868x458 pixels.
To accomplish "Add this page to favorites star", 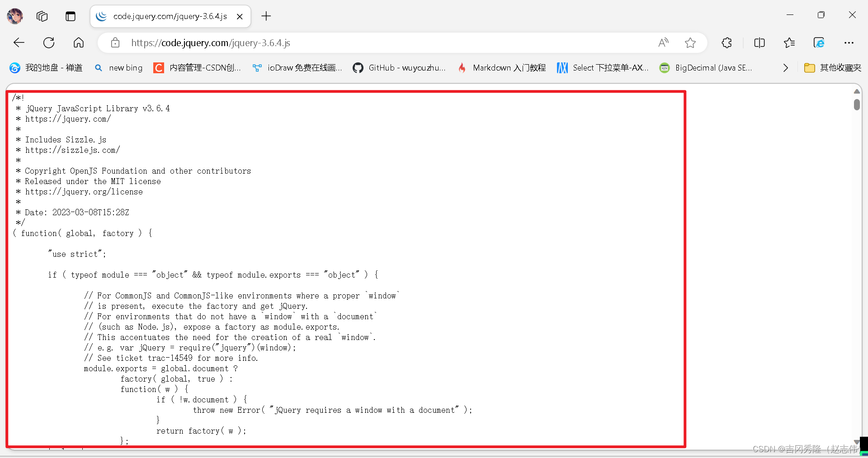I will (x=690, y=42).
